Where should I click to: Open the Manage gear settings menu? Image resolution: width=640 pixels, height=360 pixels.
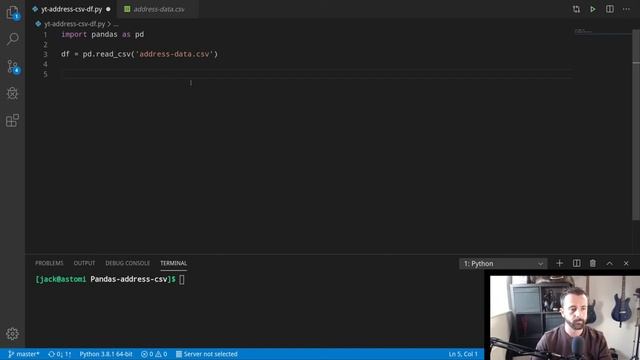click(x=13, y=334)
